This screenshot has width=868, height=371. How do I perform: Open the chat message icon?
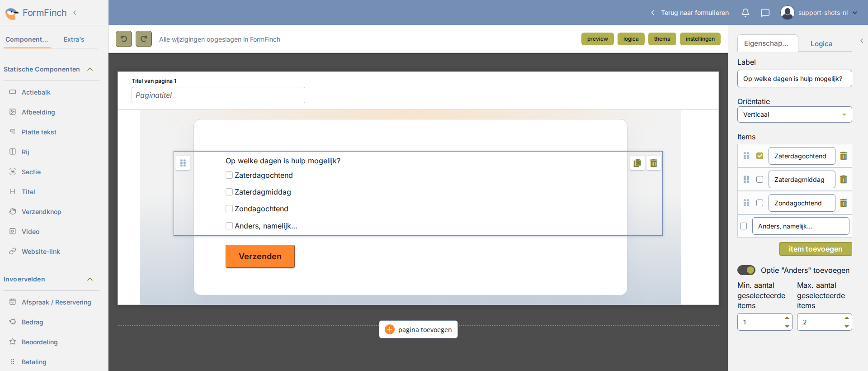[765, 13]
